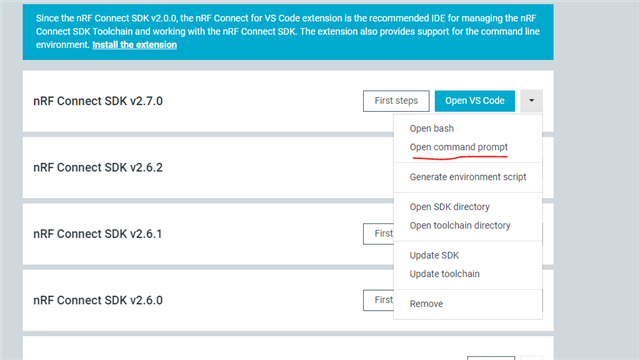
Task: Select Generate environment script
Action: tap(468, 177)
